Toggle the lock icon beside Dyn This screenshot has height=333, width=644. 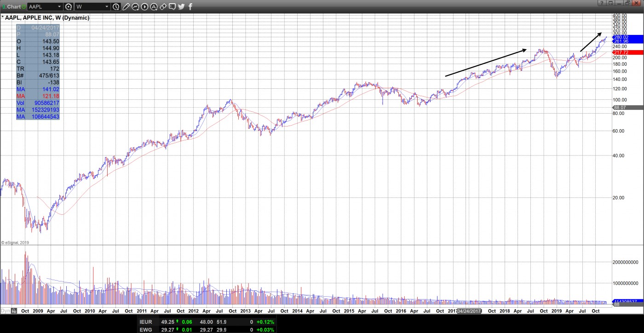click(x=14, y=310)
